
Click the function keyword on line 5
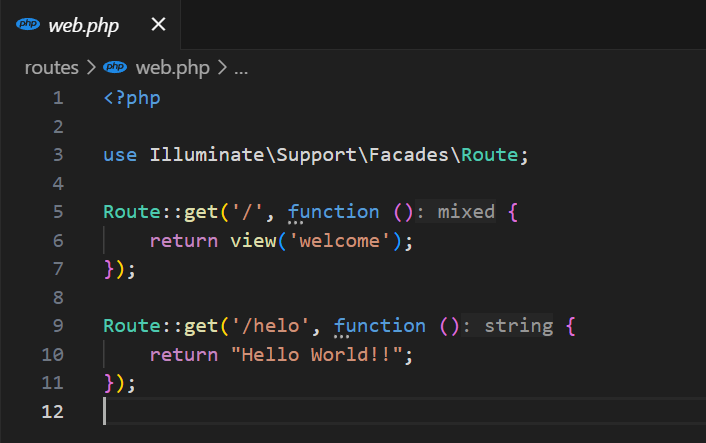pos(333,212)
